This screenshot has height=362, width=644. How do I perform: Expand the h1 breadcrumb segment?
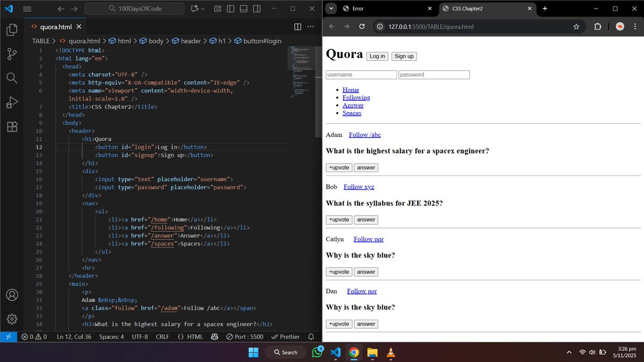217,41
